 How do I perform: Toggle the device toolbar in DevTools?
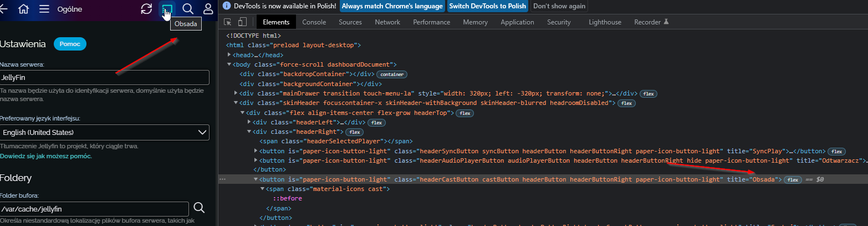click(242, 22)
